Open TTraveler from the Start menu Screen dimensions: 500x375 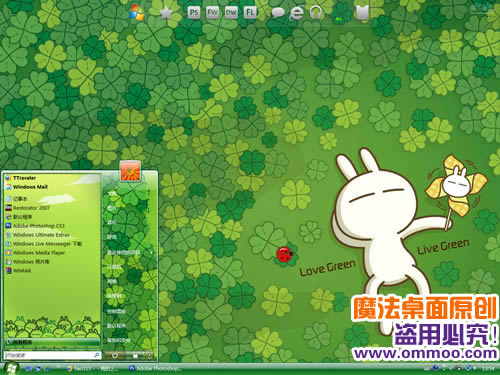24,178
